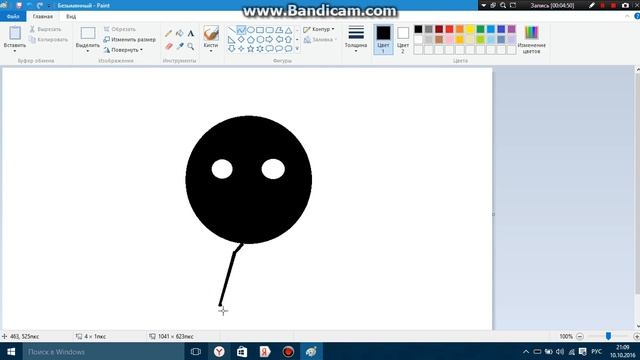Open Task View on the taskbar
The height and width of the screenshot is (360, 640).
coord(196,351)
